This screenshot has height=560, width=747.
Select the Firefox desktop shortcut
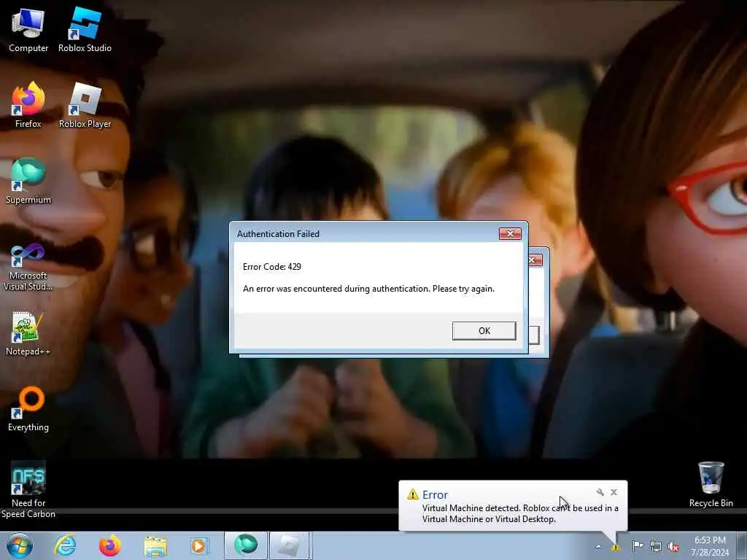pyautogui.click(x=28, y=106)
